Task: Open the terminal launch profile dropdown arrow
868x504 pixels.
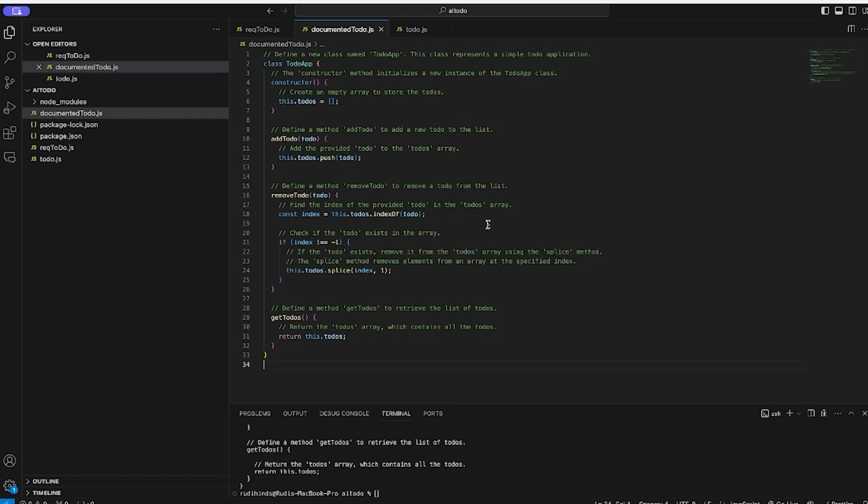Action: (799, 413)
